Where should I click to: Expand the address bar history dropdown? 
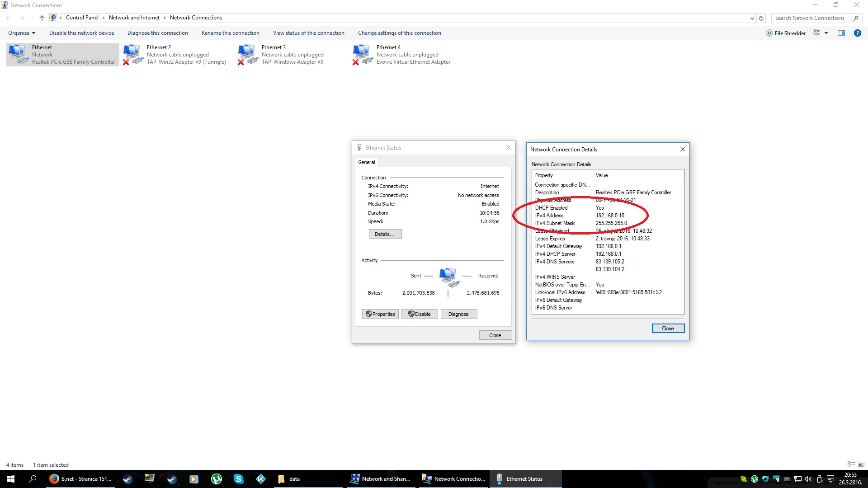coord(752,18)
